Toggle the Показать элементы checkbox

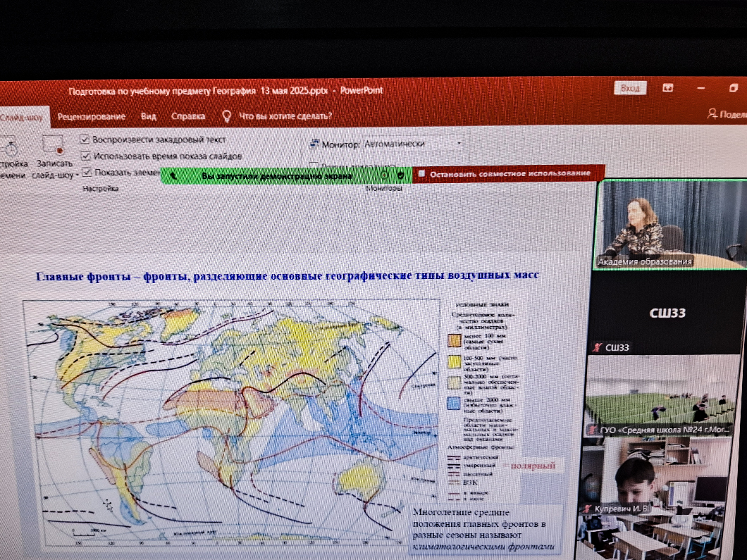coord(87,172)
